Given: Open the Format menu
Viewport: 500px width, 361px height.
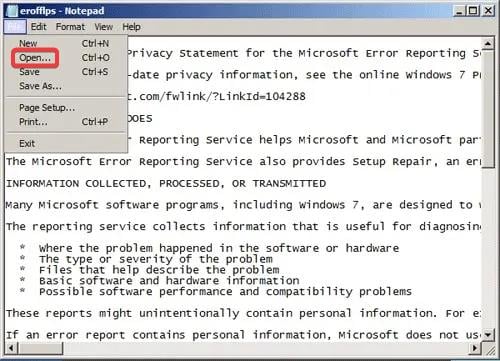Looking at the screenshot, I should click(x=70, y=27).
